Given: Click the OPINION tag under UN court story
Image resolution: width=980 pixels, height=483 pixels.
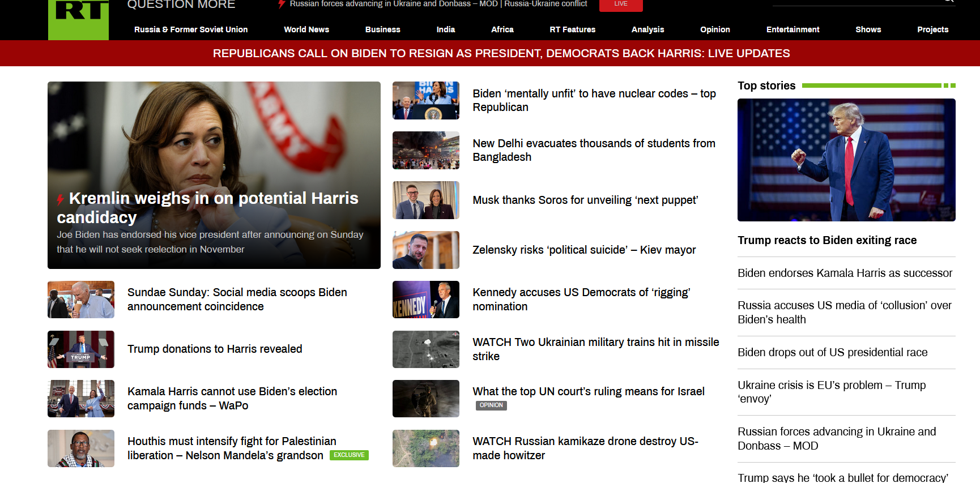Looking at the screenshot, I should (491, 405).
